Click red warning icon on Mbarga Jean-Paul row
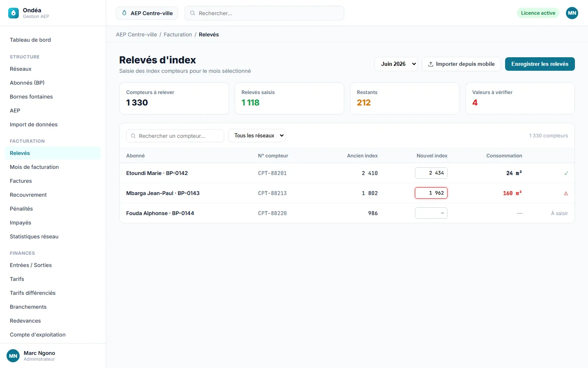Viewport: 588px width, 368px height. tap(566, 193)
